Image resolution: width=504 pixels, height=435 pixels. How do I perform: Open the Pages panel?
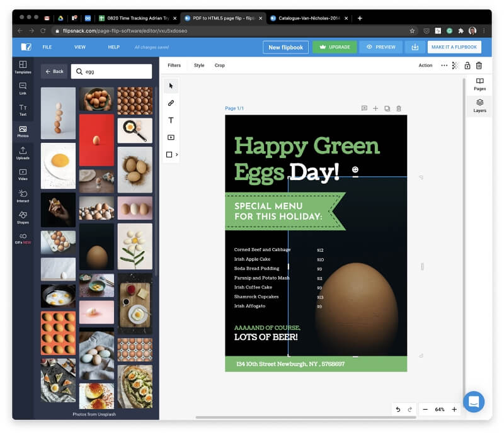click(x=479, y=84)
